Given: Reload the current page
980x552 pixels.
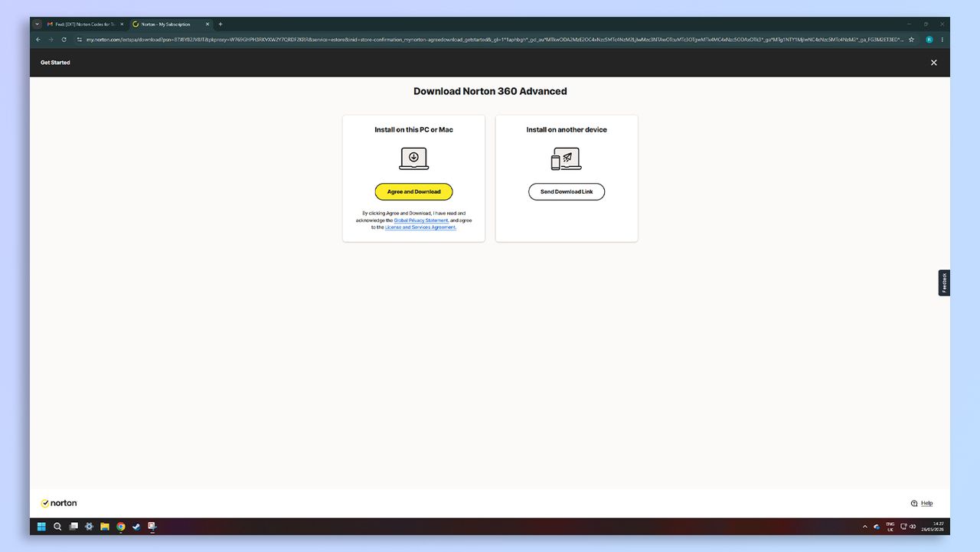Looking at the screenshot, I should (64, 39).
